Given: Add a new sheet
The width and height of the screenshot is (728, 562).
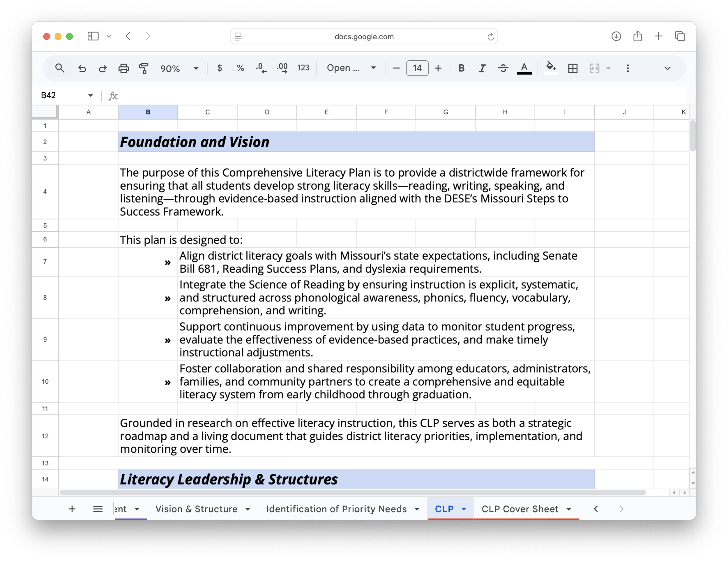Looking at the screenshot, I should coord(72,509).
